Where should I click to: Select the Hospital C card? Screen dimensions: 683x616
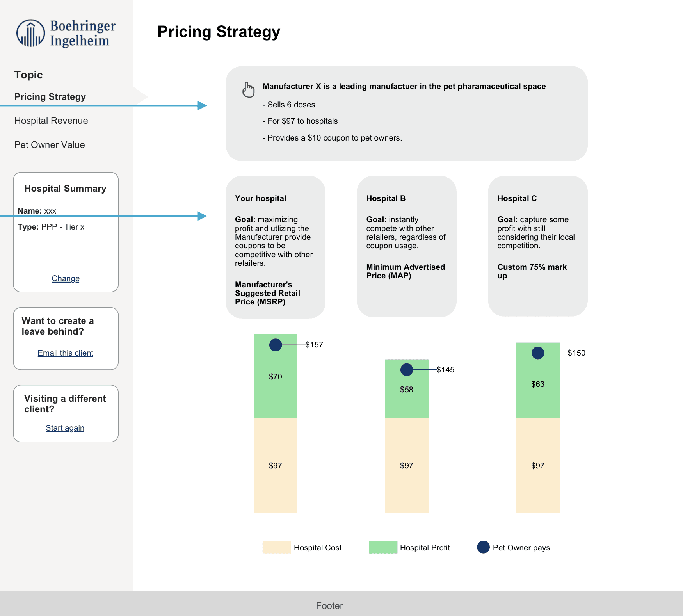point(538,246)
